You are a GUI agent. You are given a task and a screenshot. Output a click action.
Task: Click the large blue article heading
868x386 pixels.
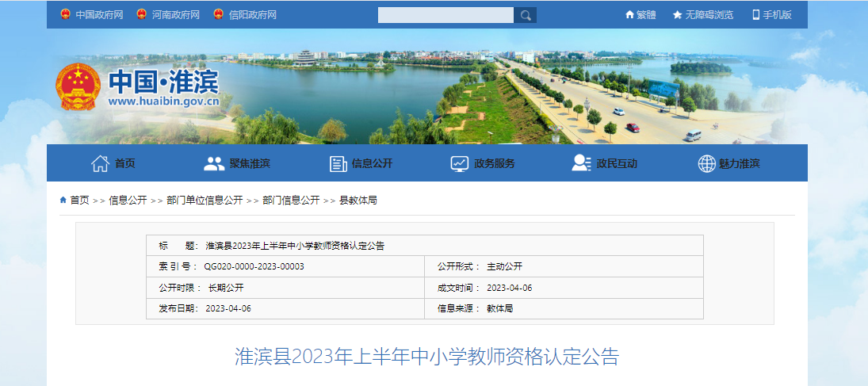pos(426,357)
